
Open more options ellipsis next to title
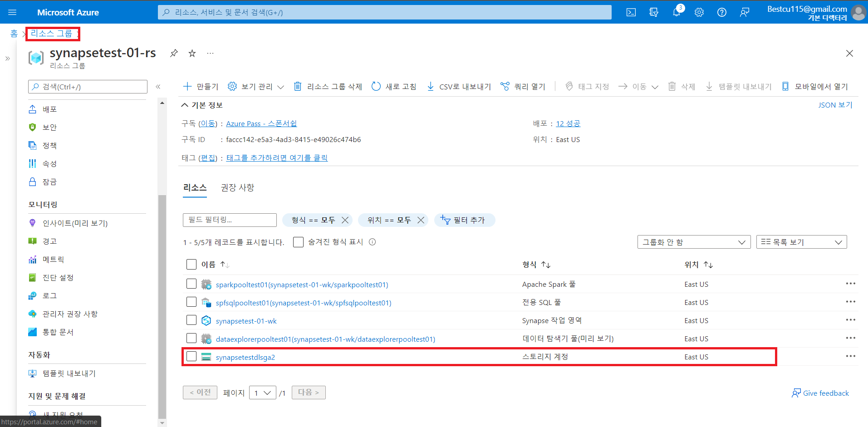pyautogui.click(x=210, y=53)
